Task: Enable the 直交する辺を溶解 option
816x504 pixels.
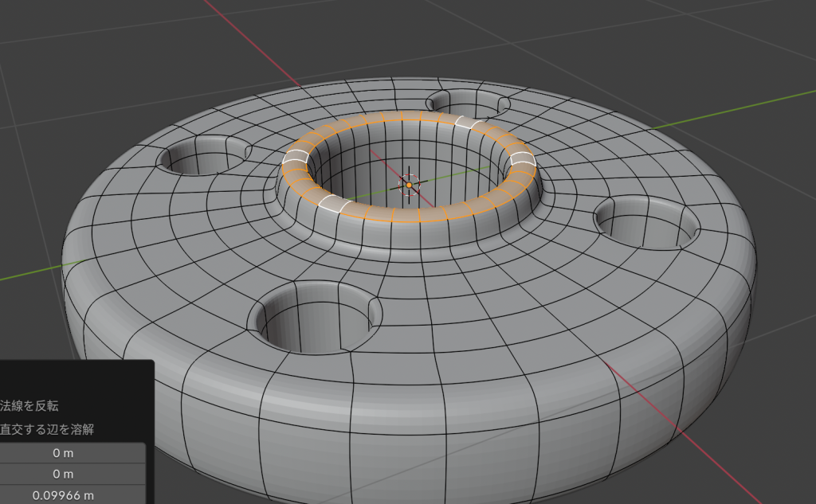Action: coord(47,430)
